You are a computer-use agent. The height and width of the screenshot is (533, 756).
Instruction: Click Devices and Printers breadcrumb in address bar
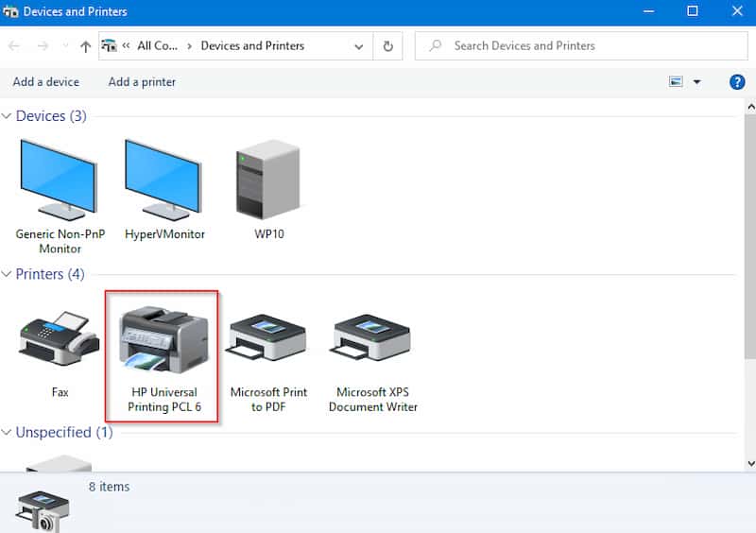(252, 45)
